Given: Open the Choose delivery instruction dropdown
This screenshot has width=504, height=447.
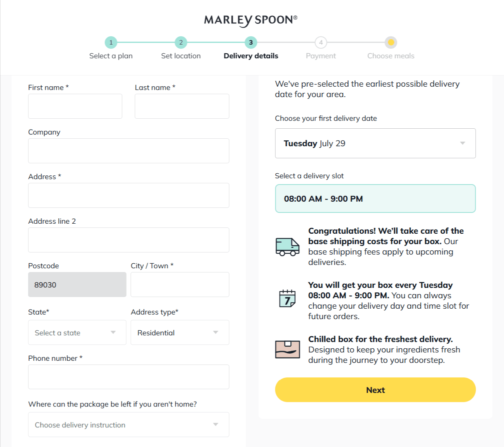Looking at the screenshot, I should click(128, 425).
